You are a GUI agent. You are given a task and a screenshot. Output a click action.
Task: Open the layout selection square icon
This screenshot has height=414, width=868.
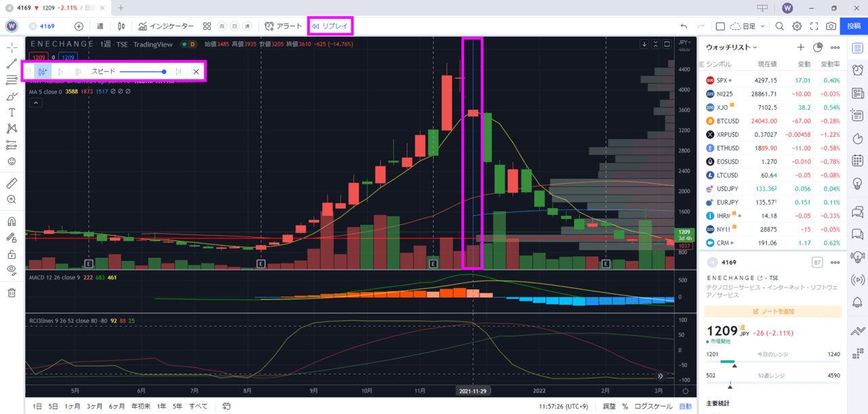click(720, 26)
